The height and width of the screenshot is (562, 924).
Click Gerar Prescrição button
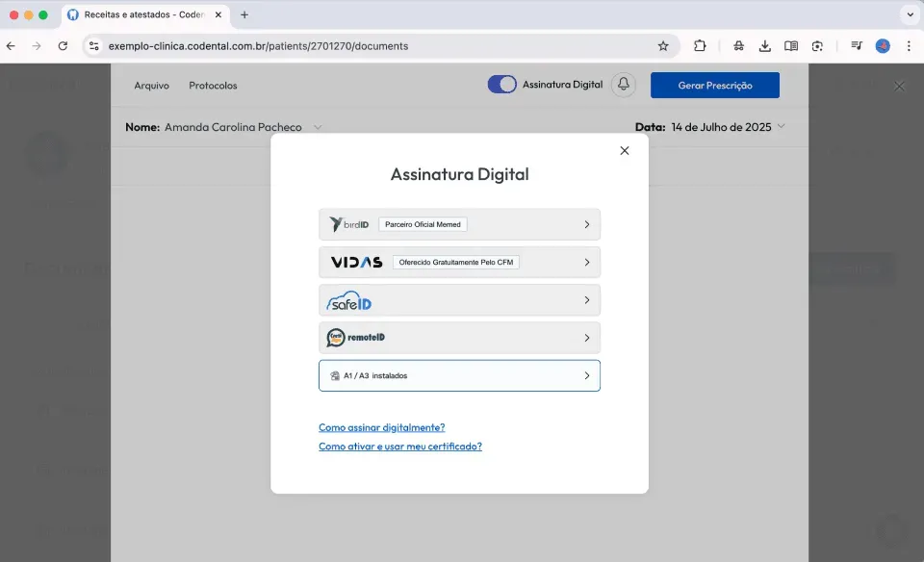[715, 86]
